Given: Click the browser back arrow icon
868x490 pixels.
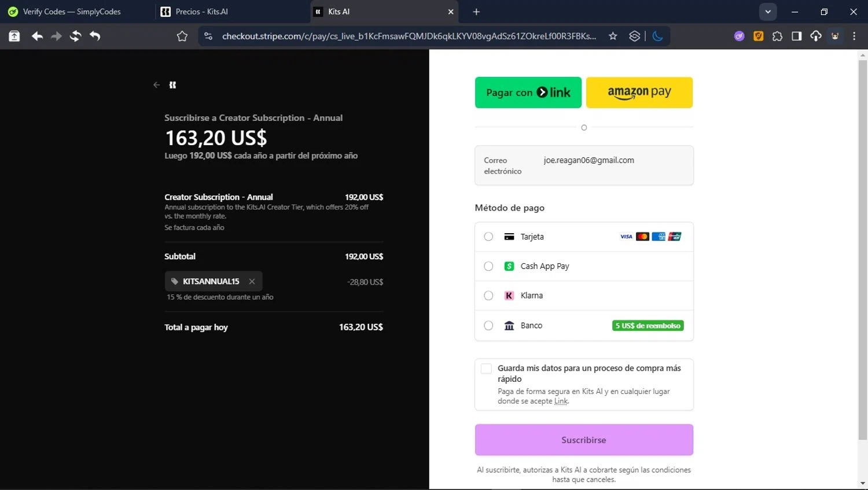Looking at the screenshot, I should pos(37,36).
